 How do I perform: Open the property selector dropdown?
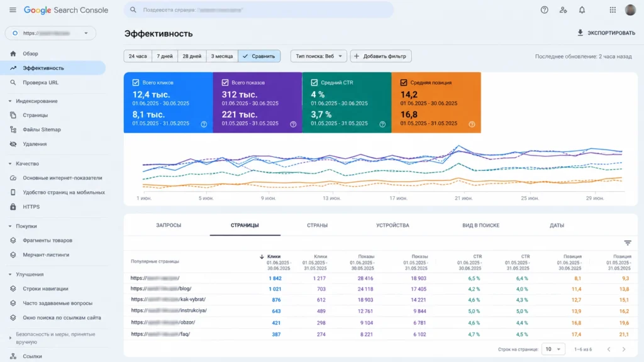(x=50, y=33)
